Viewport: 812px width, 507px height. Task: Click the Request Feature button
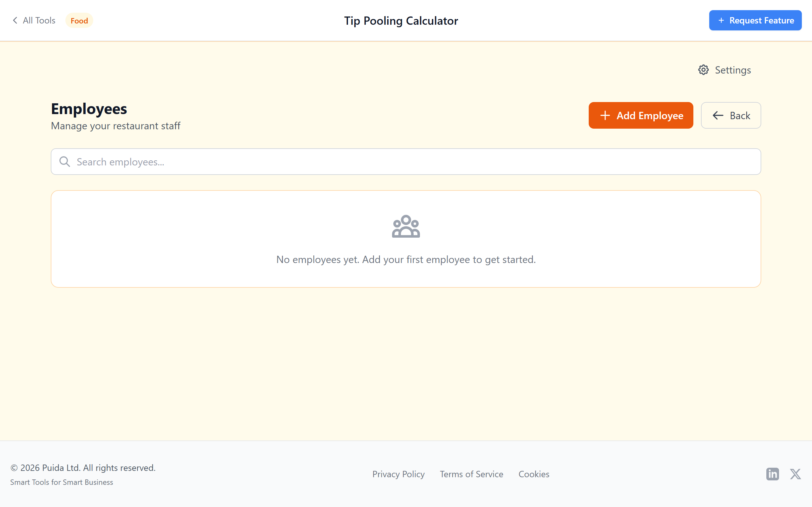755,20
